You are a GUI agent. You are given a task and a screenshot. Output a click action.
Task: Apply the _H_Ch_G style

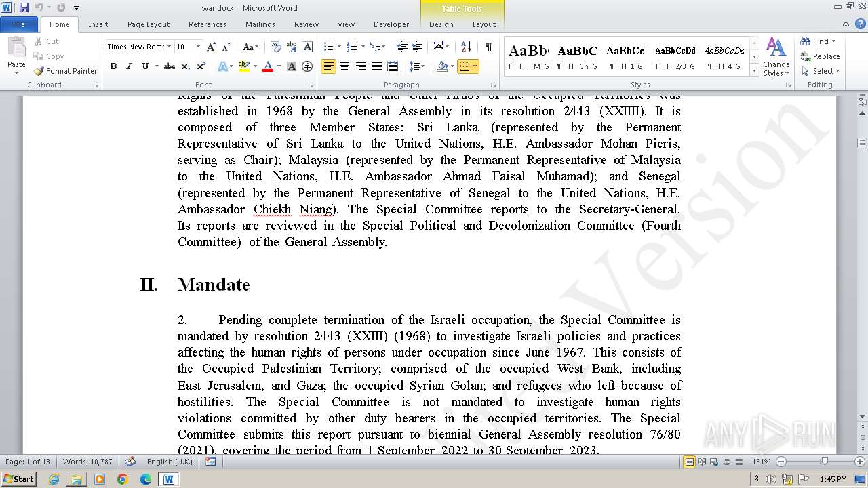[x=577, y=57]
